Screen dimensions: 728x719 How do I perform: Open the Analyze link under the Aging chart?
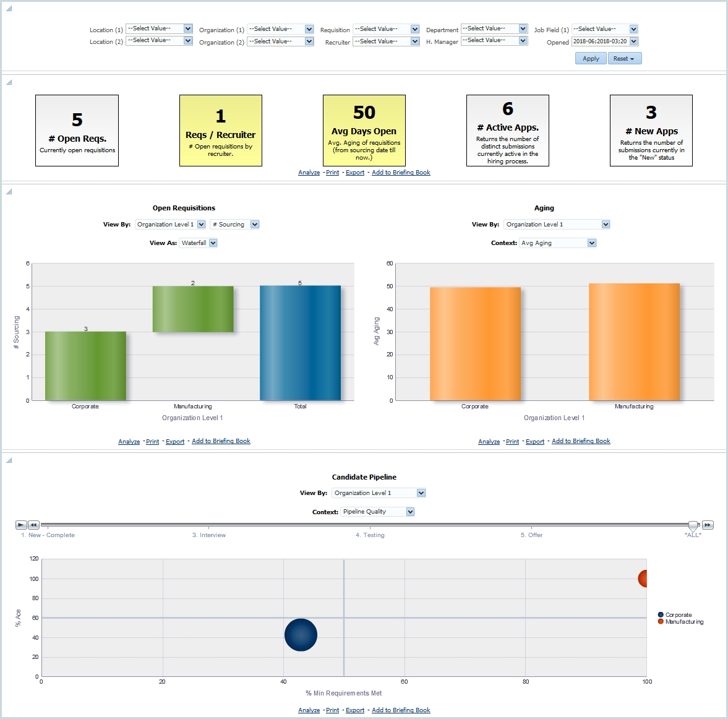489,441
